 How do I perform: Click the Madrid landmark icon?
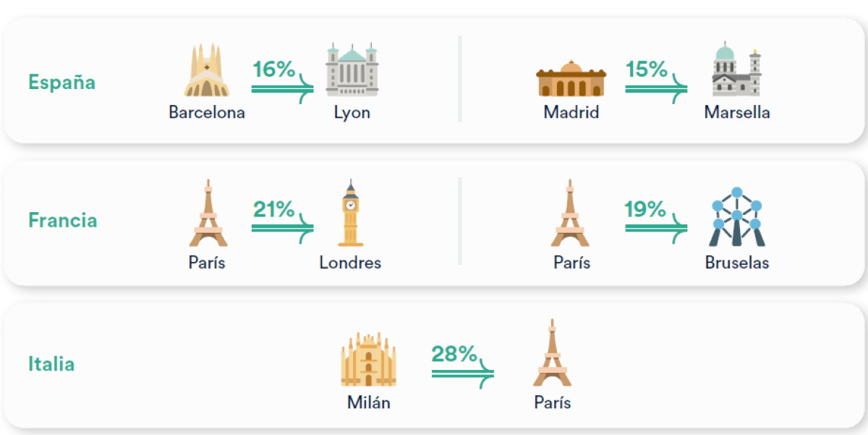(571, 79)
